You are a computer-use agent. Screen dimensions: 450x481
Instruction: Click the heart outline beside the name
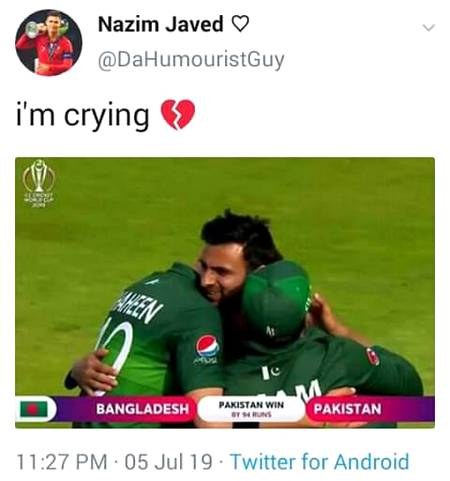pyautogui.click(x=240, y=25)
